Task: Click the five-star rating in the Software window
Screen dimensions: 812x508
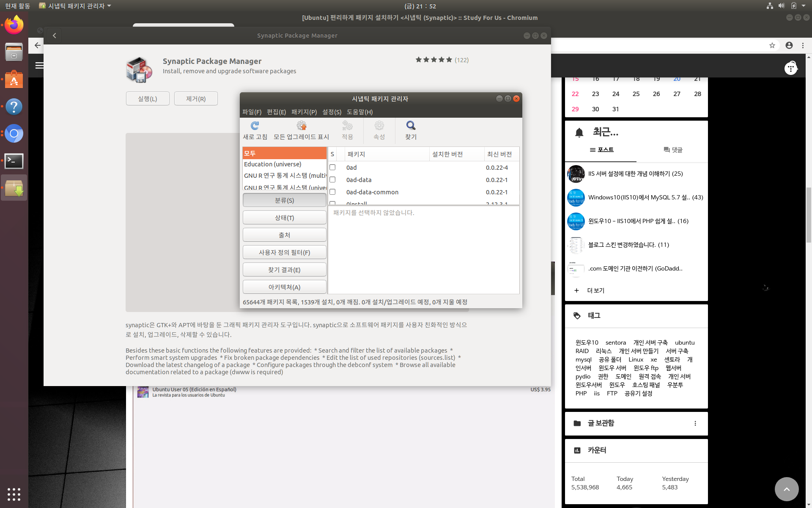Action: pos(433,60)
